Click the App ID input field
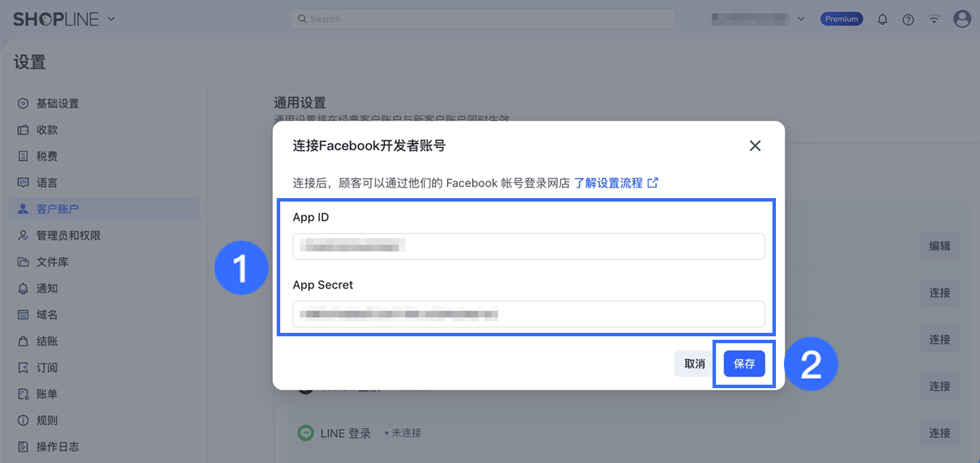Viewport: 980px width, 463px height. 528,246
